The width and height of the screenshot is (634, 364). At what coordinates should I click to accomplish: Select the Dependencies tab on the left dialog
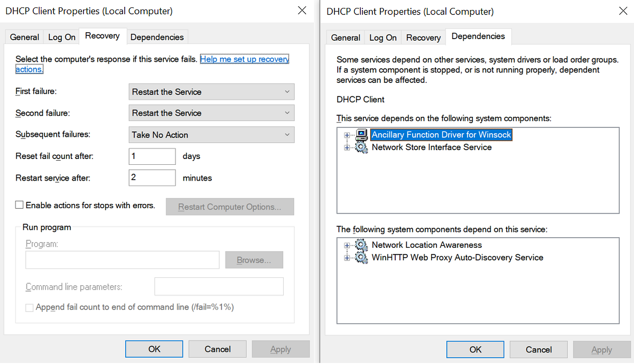[157, 37]
